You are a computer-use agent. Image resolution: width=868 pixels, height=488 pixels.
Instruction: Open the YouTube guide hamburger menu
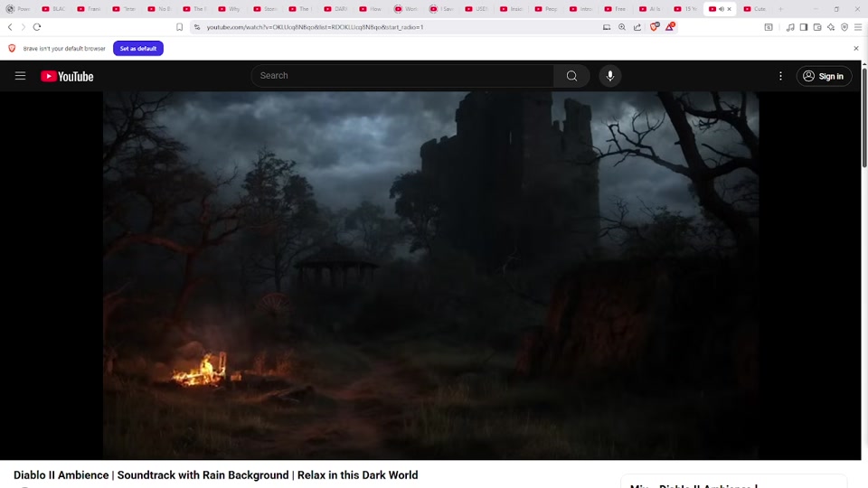click(x=20, y=76)
